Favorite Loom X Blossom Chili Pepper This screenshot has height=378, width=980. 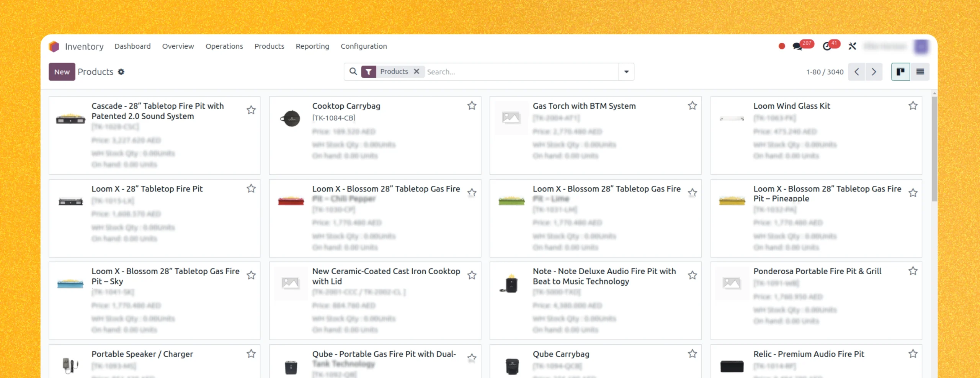click(x=472, y=193)
